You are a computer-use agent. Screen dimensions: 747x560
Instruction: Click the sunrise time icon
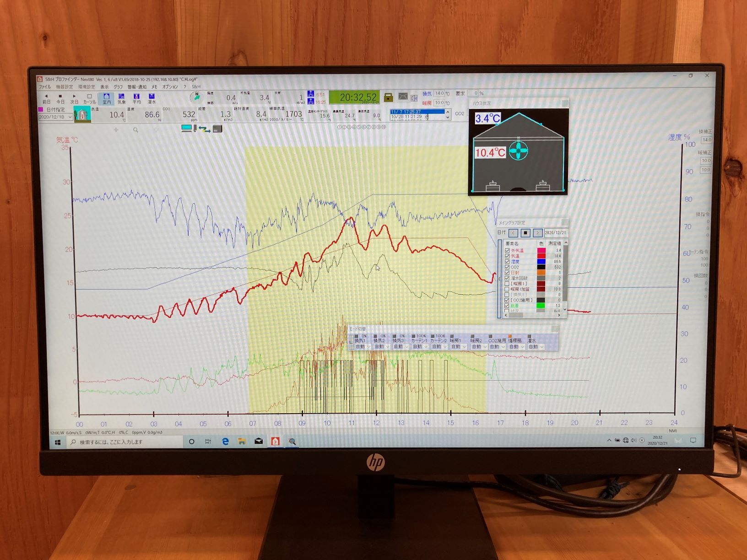tap(311, 95)
